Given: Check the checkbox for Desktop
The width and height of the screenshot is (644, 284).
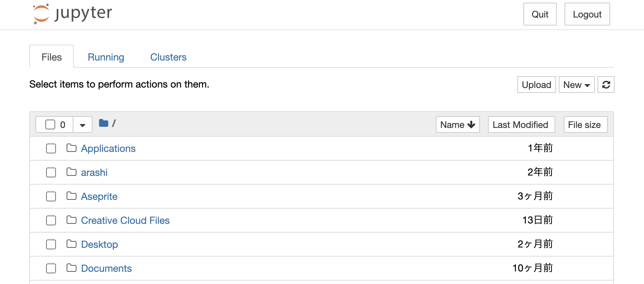Looking at the screenshot, I should pos(51,244).
